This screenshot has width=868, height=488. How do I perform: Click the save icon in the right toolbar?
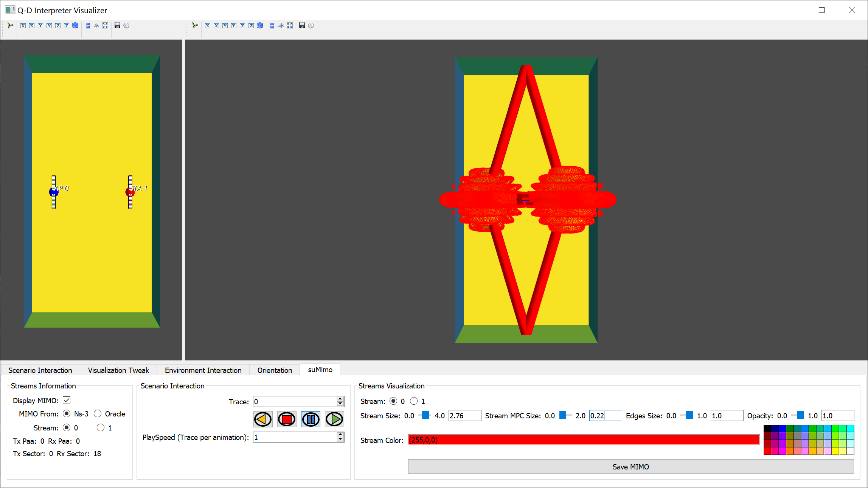coord(302,25)
